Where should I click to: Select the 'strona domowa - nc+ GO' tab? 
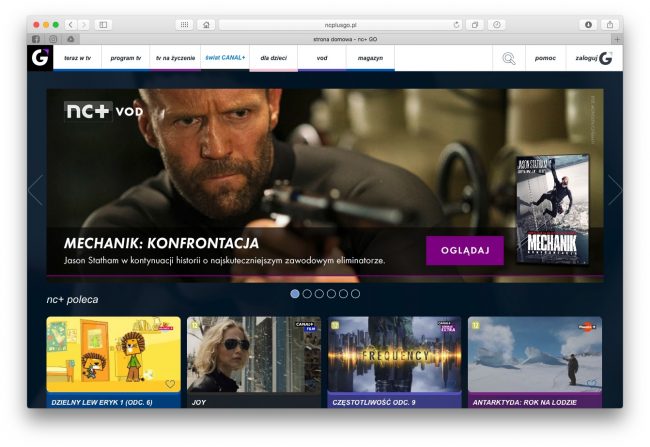tap(345, 39)
